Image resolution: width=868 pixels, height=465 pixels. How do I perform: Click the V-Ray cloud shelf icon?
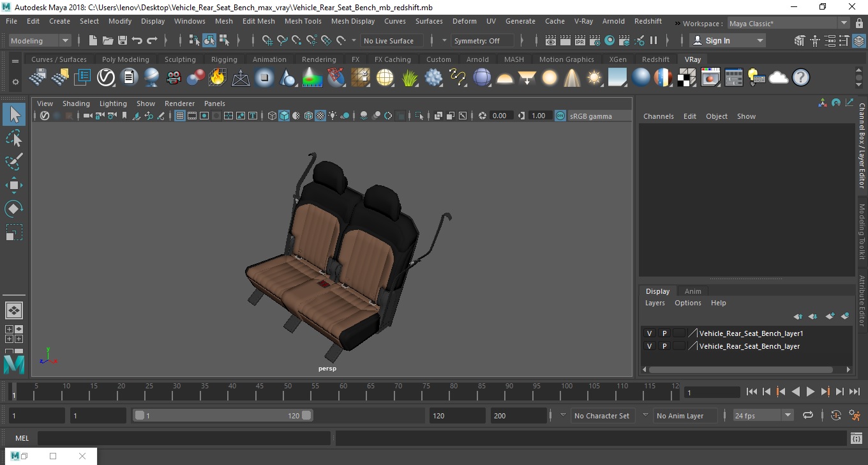click(779, 78)
